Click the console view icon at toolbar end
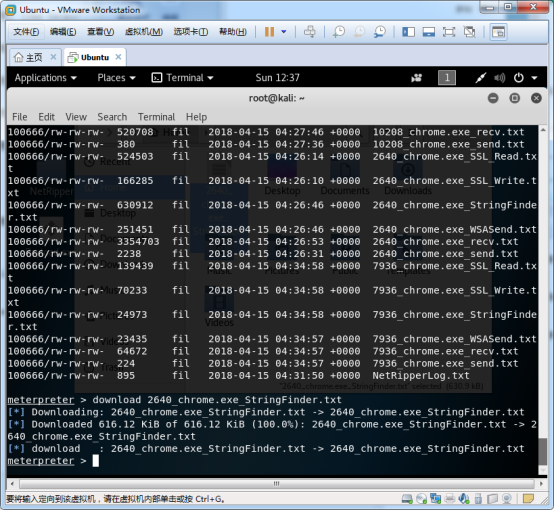This screenshot has width=554, height=510. point(499,32)
